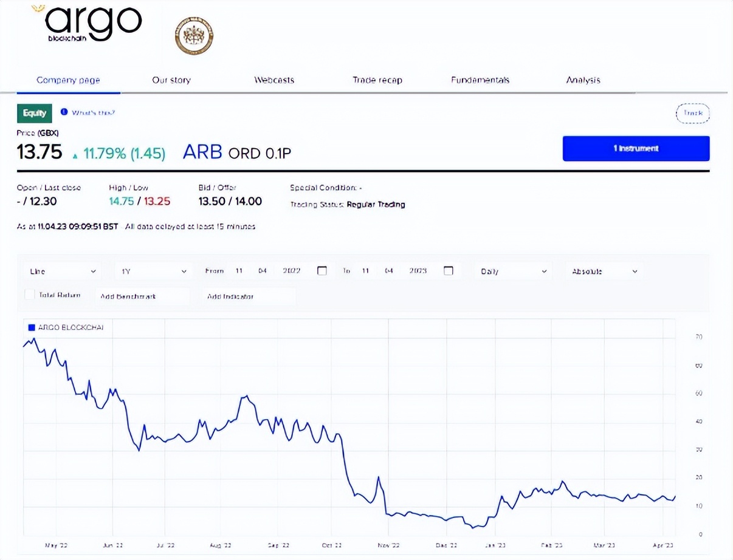Image resolution: width=733 pixels, height=560 pixels.
Task: Open the Line chart type dropdown
Action: (x=63, y=271)
